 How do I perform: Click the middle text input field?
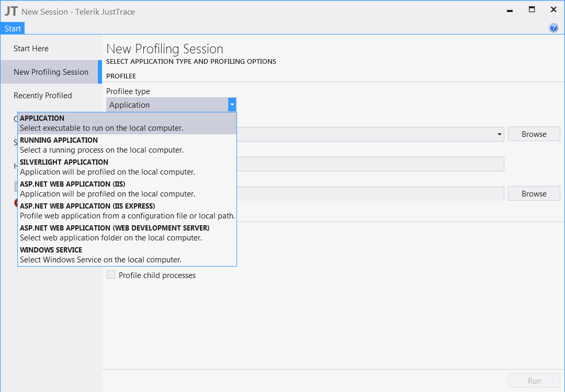[x=370, y=164]
